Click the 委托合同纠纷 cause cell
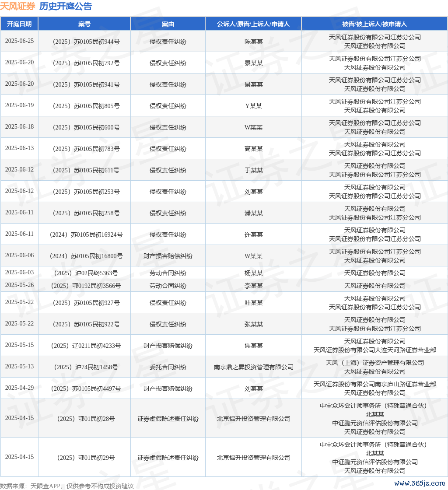The height and width of the screenshot is (490, 448). pos(168,367)
